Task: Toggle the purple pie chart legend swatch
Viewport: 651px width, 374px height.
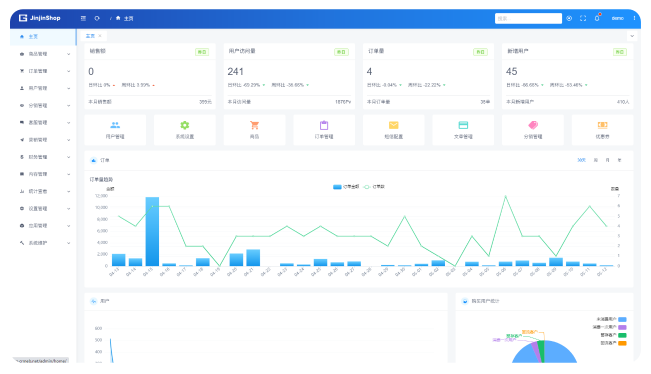Action: [622, 327]
